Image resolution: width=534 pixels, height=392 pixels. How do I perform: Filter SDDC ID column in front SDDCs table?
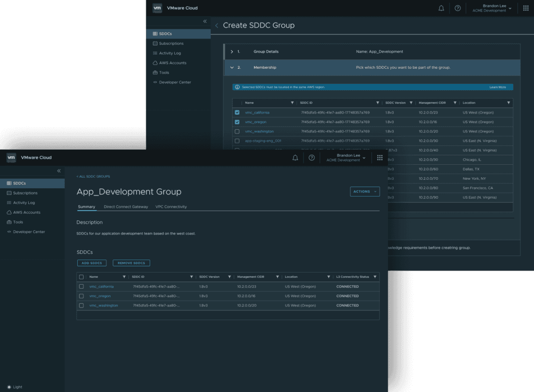click(191, 277)
